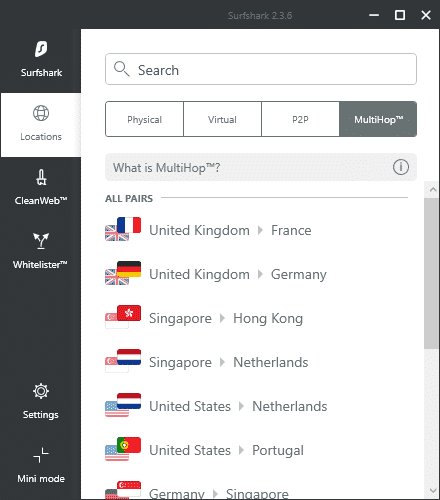Click the United States–Portugal flag pair icon
Image resolution: width=440 pixels, height=500 pixels.
(123, 449)
